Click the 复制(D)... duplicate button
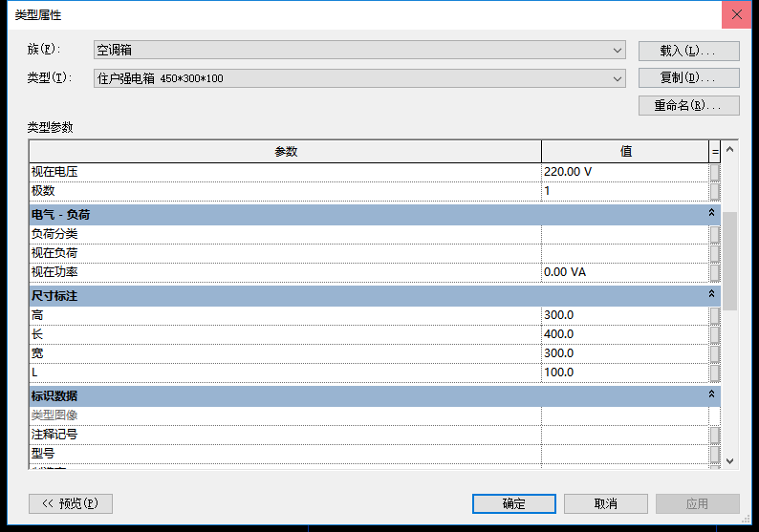Screen dimensions: 759x532 click(x=689, y=78)
